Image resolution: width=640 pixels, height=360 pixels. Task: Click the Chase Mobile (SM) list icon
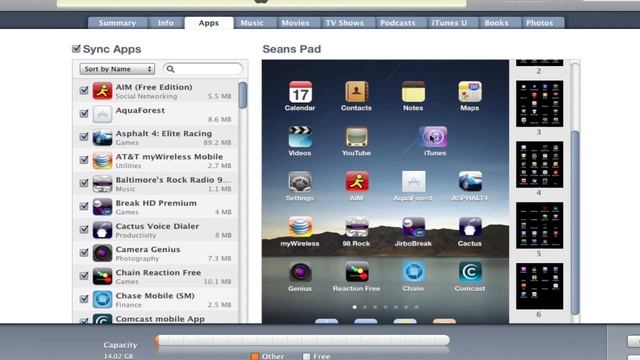[102, 299]
